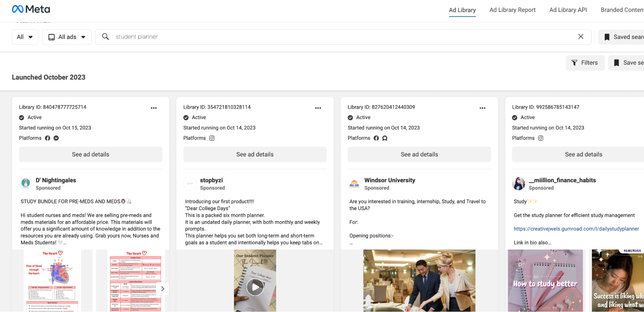The width and height of the screenshot is (644, 312).
Task: Expand the All country dropdown
Action: [25, 37]
